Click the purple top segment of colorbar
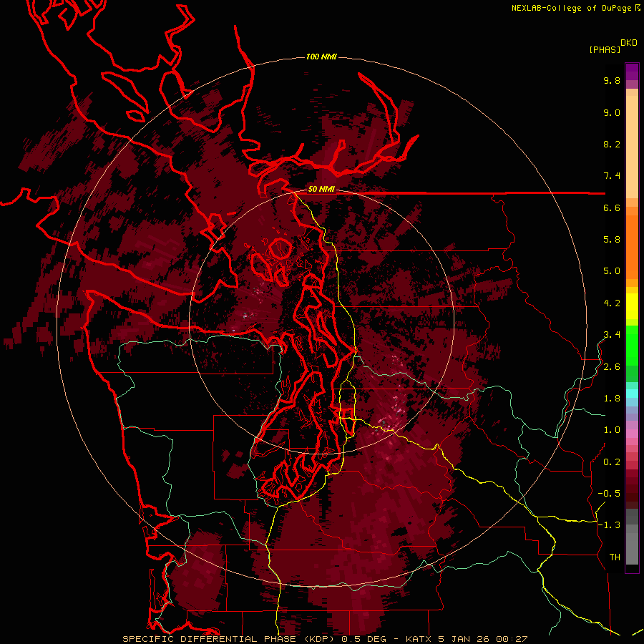 (x=632, y=72)
